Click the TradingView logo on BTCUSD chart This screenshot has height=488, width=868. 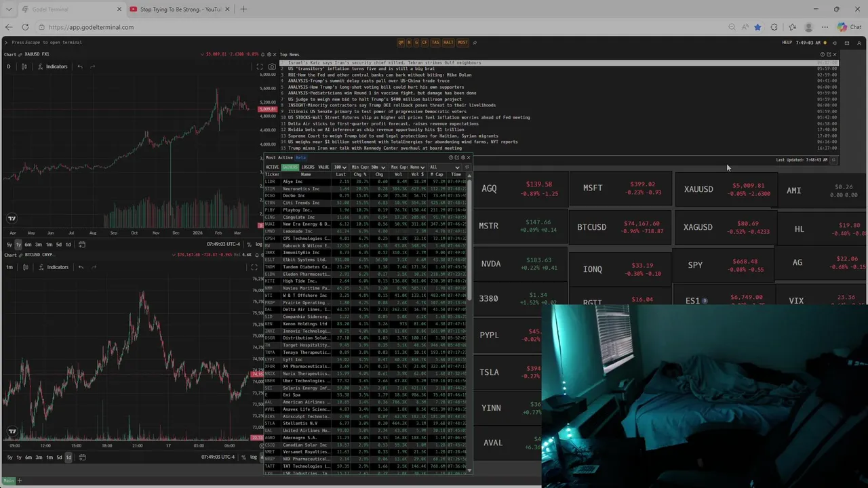coord(12,431)
